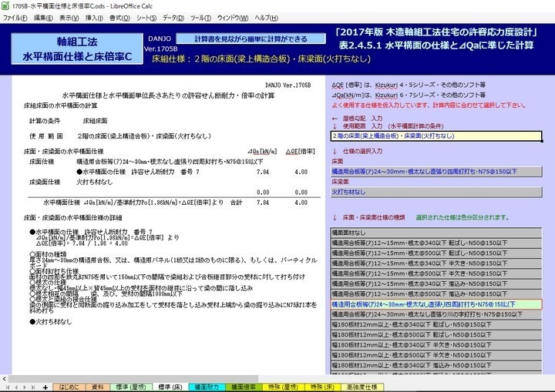Image resolution: width=555 pixels, height=392 pixels.
Task: Click horizontal scrollbar left arrow
Action: 4,379
